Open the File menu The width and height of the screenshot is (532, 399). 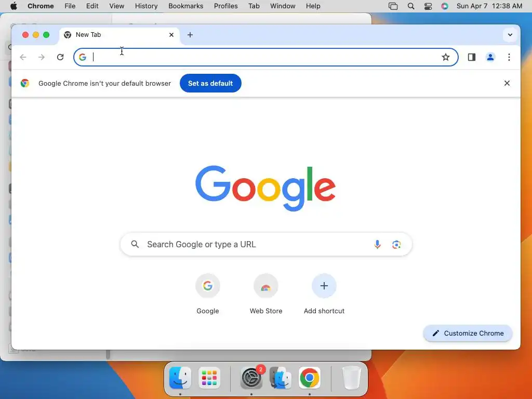[x=70, y=6]
